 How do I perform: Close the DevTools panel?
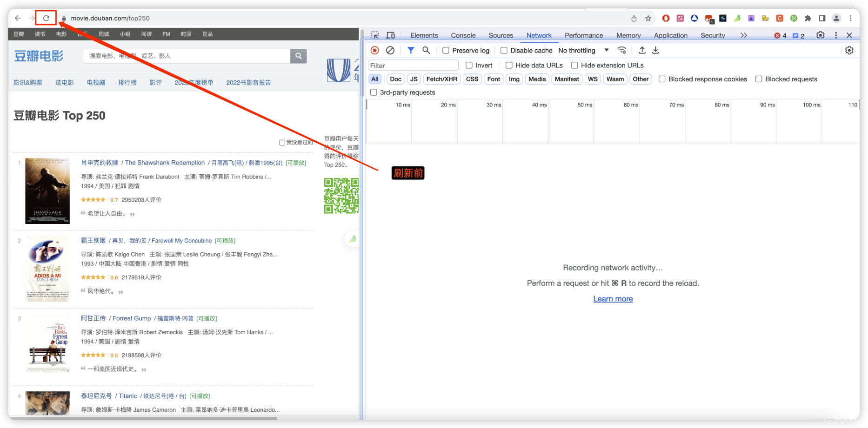[x=849, y=35]
